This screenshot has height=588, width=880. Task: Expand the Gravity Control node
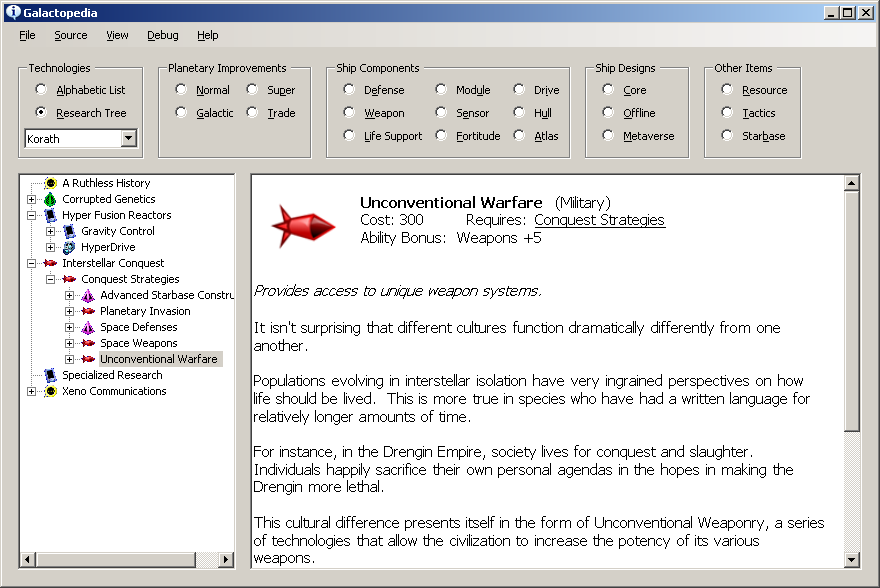pos(51,231)
